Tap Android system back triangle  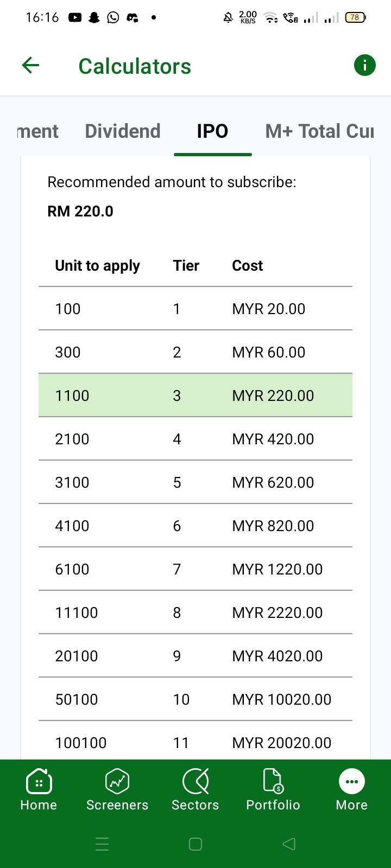tap(289, 844)
